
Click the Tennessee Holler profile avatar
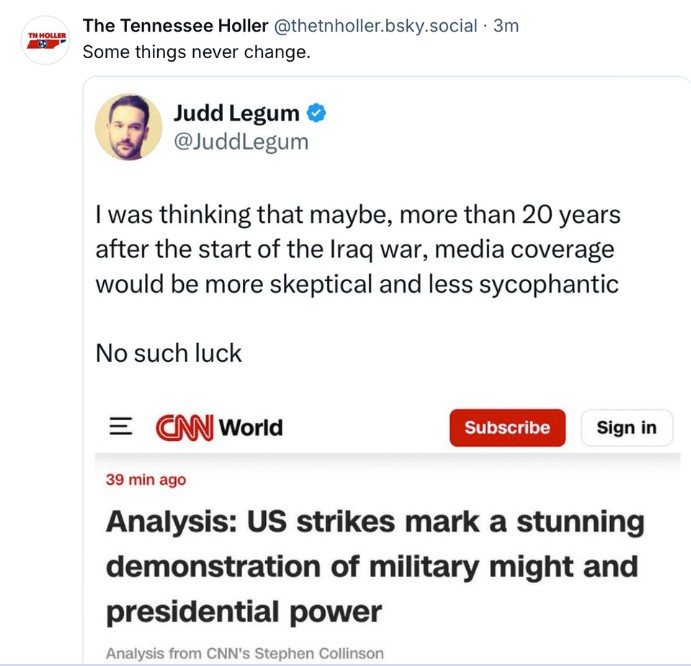pos(44,40)
